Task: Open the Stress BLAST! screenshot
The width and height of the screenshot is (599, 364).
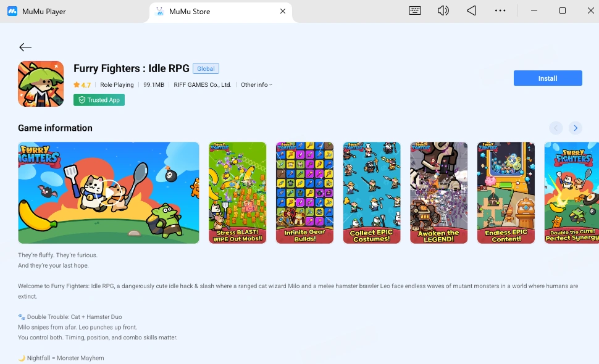Action: 238,192
